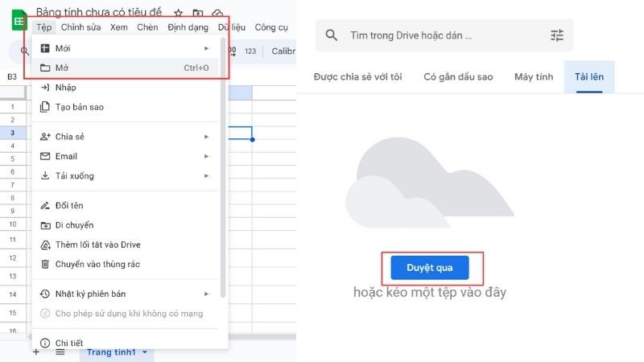Click the trash can icon in the menu
The height and width of the screenshot is (362, 644).
pyautogui.click(x=45, y=264)
